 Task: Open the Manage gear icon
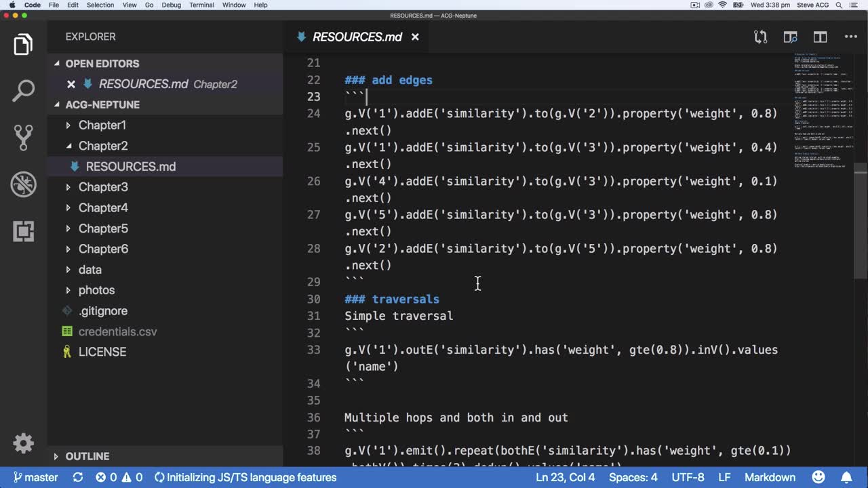[23, 443]
